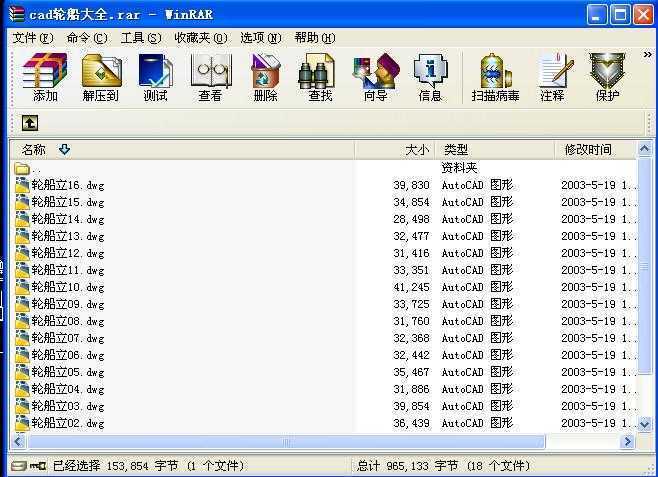Click the vertical scrollbar thumb
This screenshot has width=658, height=477.
coord(645,265)
